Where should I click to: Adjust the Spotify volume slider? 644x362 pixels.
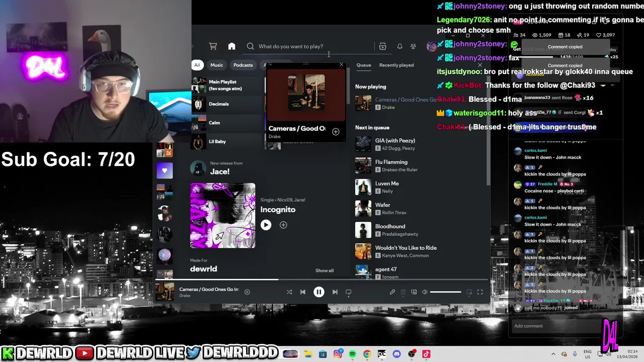(445, 292)
